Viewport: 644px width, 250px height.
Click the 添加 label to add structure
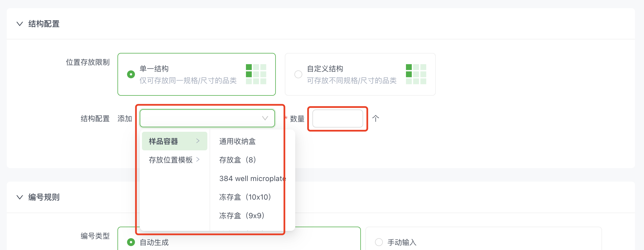tap(125, 119)
